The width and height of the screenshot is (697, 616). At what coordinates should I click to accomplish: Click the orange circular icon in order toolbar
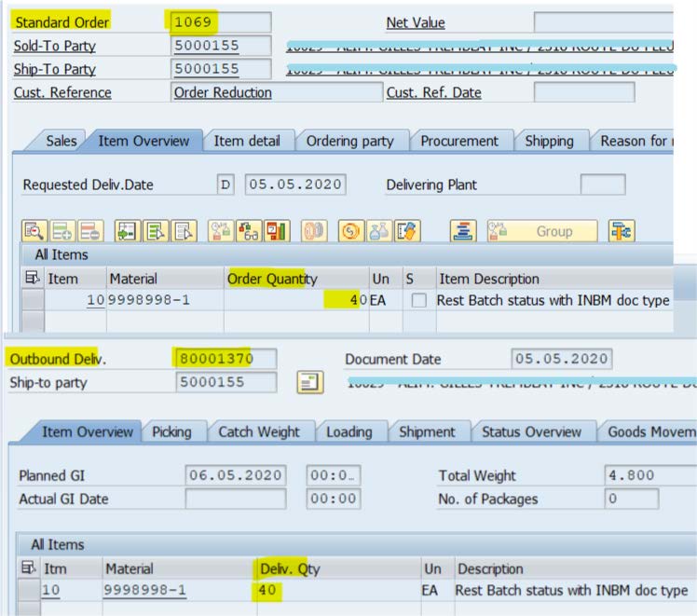click(351, 231)
